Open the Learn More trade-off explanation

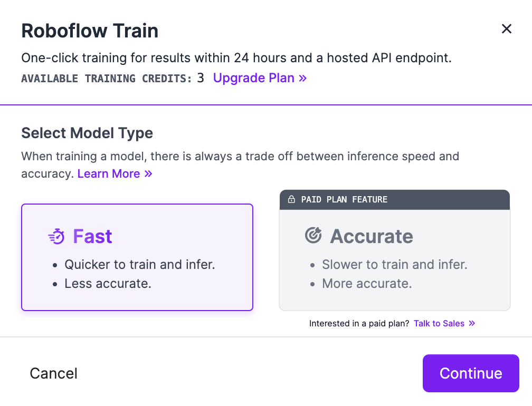[x=108, y=173]
